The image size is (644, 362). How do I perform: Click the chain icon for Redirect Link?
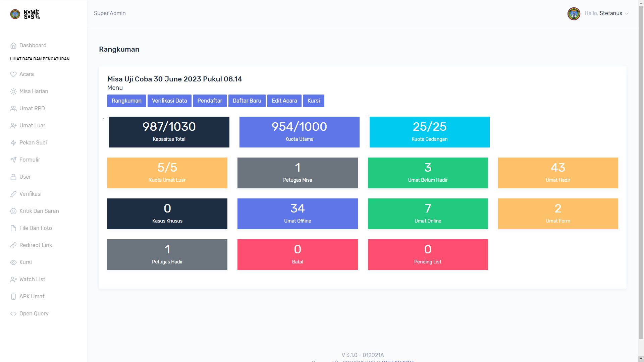(13, 245)
